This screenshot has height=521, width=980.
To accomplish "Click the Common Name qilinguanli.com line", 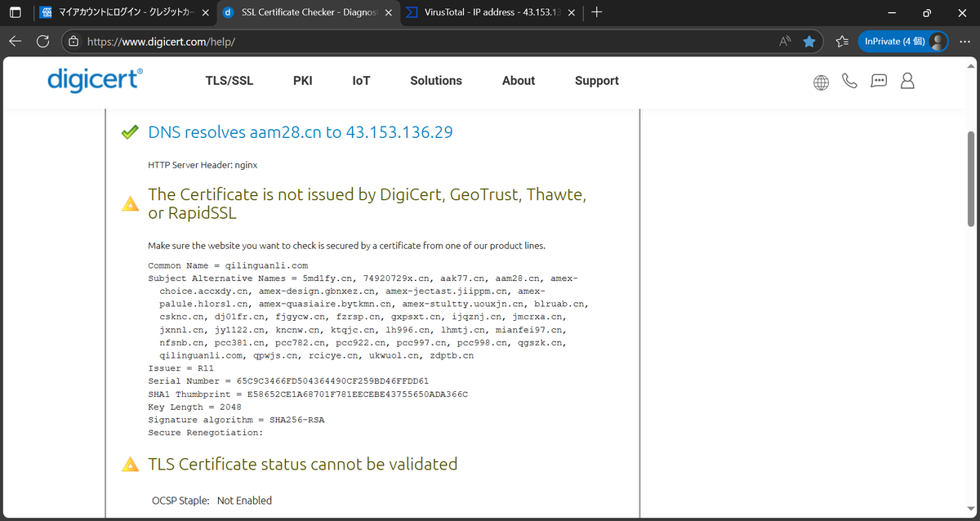I will [228, 265].
